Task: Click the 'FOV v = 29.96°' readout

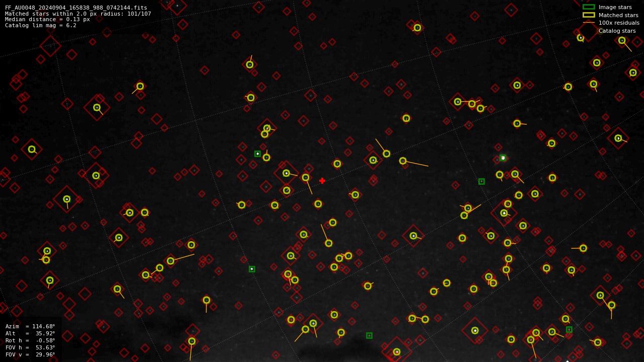Action: click(x=30, y=354)
